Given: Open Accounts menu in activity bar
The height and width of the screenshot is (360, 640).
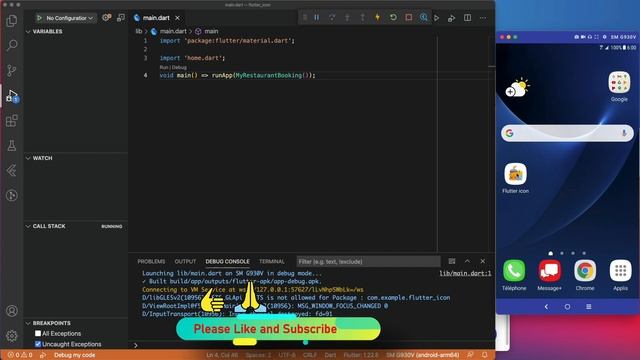Looking at the screenshot, I should [x=12, y=311].
